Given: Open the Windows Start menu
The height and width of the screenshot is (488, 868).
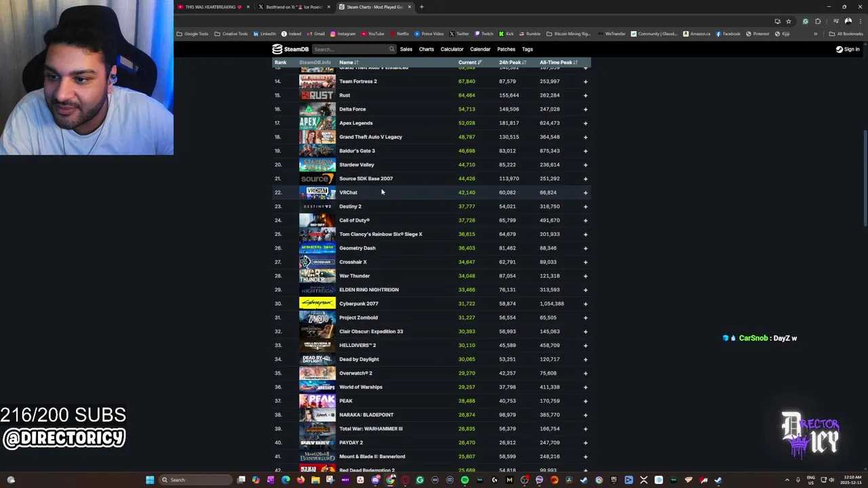Looking at the screenshot, I should [x=150, y=480].
